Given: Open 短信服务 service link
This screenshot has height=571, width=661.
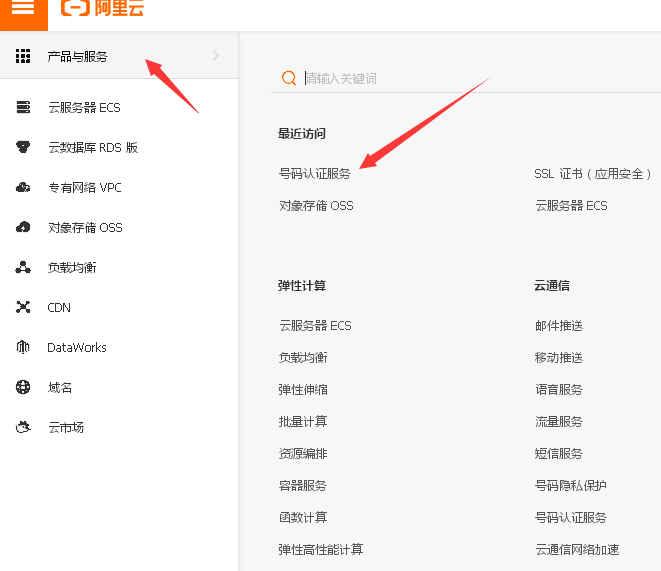Looking at the screenshot, I should tap(559, 454).
